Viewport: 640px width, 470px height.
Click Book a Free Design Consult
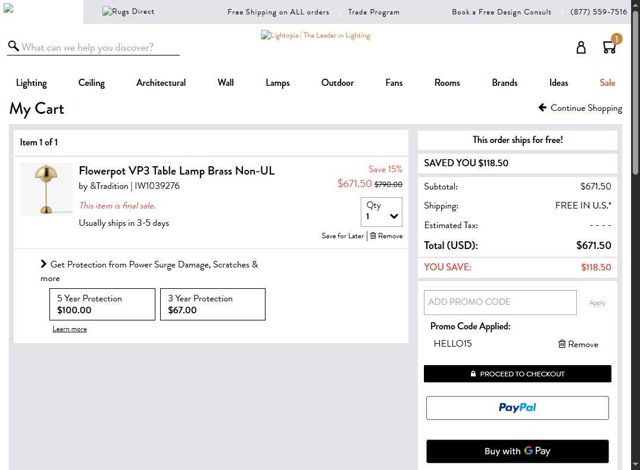(501, 12)
